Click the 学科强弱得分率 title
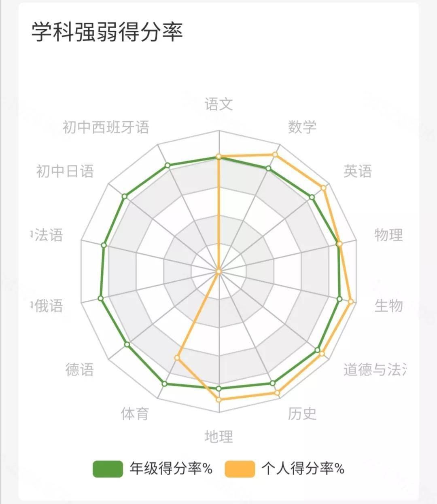The image size is (437, 504). (x=107, y=32)
